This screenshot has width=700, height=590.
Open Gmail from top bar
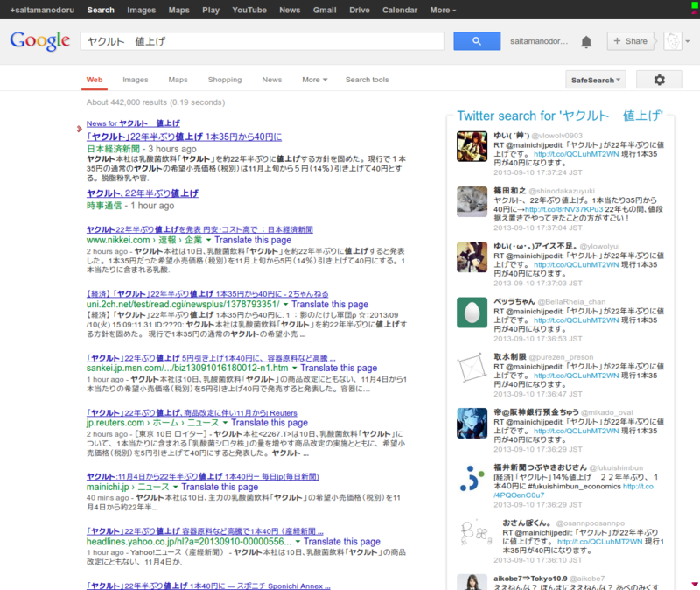(x=325, y=10)
